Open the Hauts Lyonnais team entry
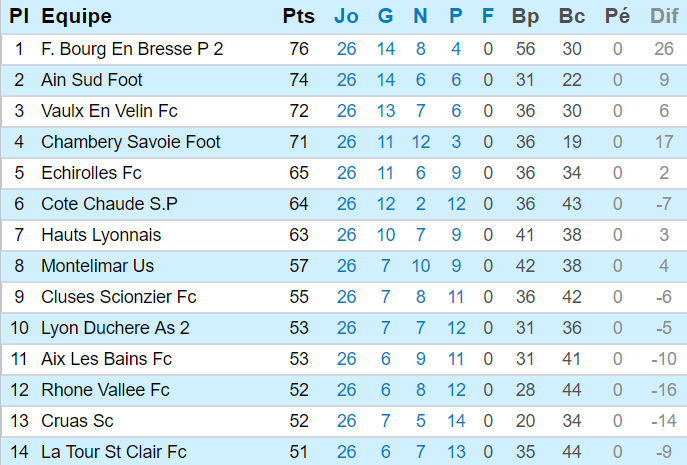The image size is (687, 465). pyautogui.click(x=101, y=235)
